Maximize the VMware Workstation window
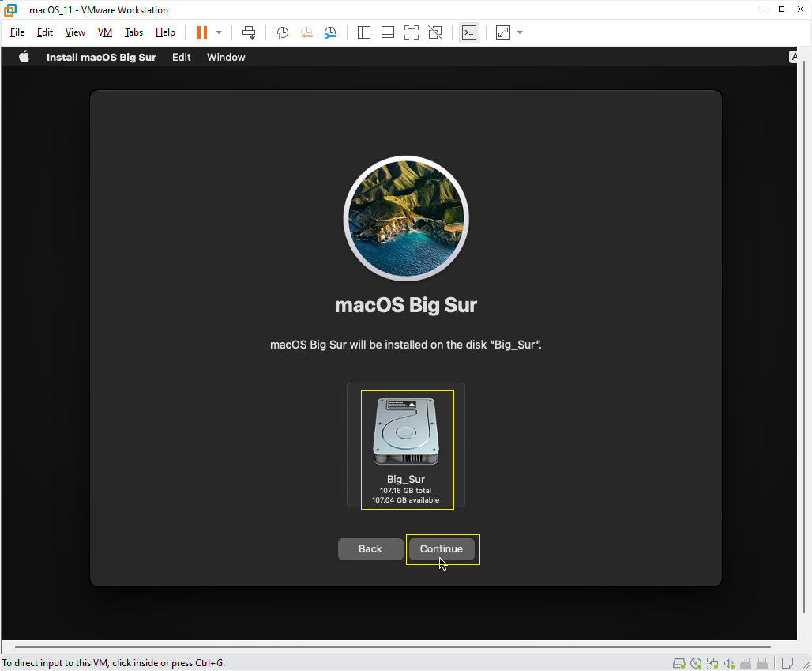This screenshot has height=671, width=812. (781, 9)
